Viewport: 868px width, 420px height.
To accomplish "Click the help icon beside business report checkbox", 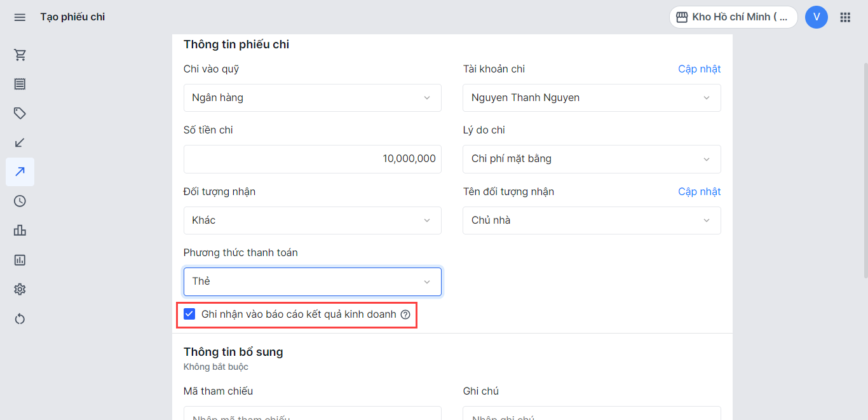I will coord(405,315).
